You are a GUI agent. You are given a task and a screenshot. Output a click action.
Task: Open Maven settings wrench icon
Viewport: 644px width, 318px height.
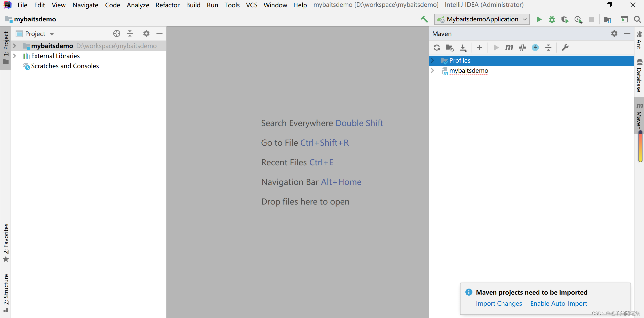pyautogui.click(x=565, y=48)
